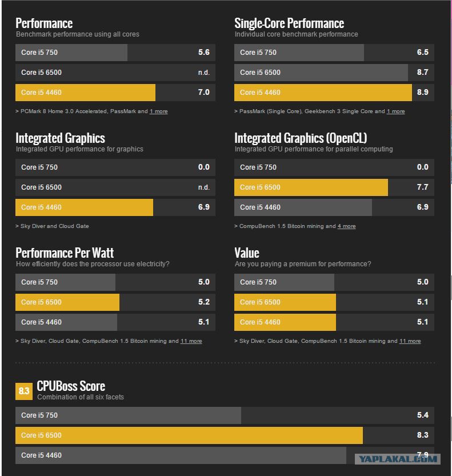Click the Integrated Graphics heading
Viewport: 452px width, 476px height.
coord(60,138)
